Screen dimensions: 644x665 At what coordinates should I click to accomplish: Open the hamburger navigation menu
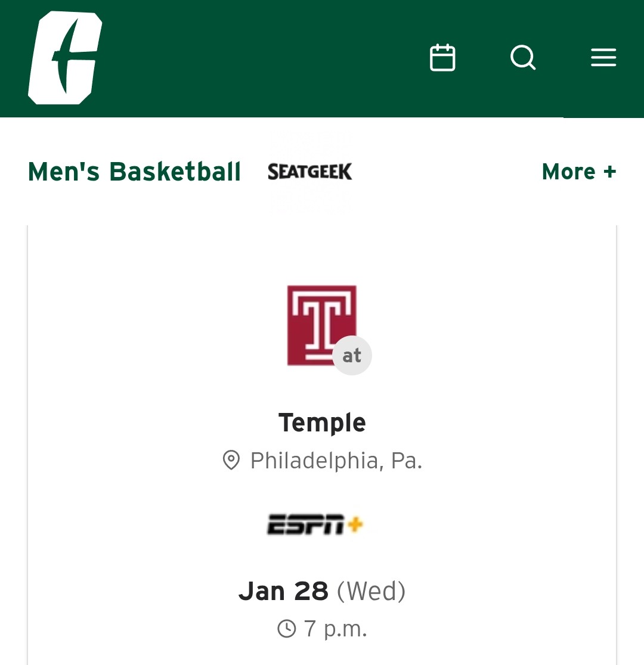[x=603, y=58]
